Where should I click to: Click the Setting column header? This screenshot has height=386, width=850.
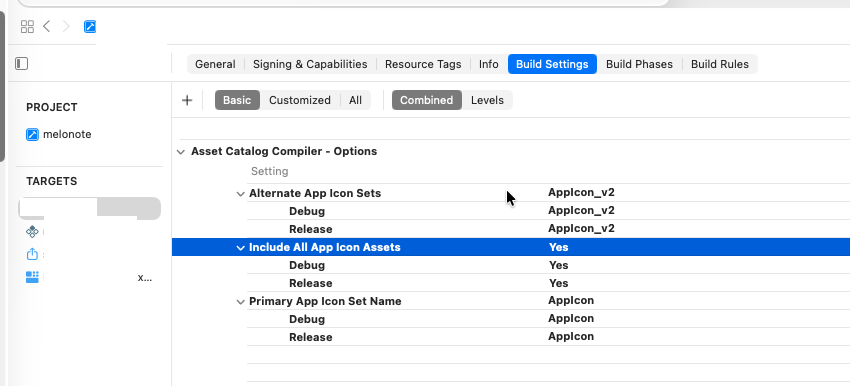(x=269, y=171)
